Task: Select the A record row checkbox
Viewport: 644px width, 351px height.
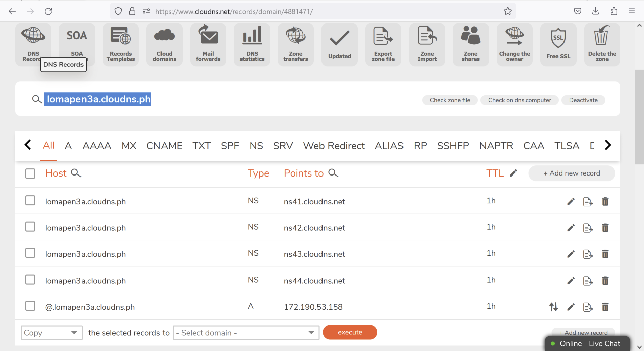Action: click(x=30, y=305)
